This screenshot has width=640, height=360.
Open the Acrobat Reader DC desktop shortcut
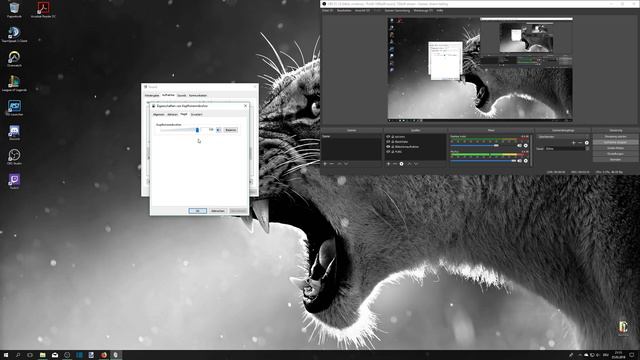pos(43,10)
